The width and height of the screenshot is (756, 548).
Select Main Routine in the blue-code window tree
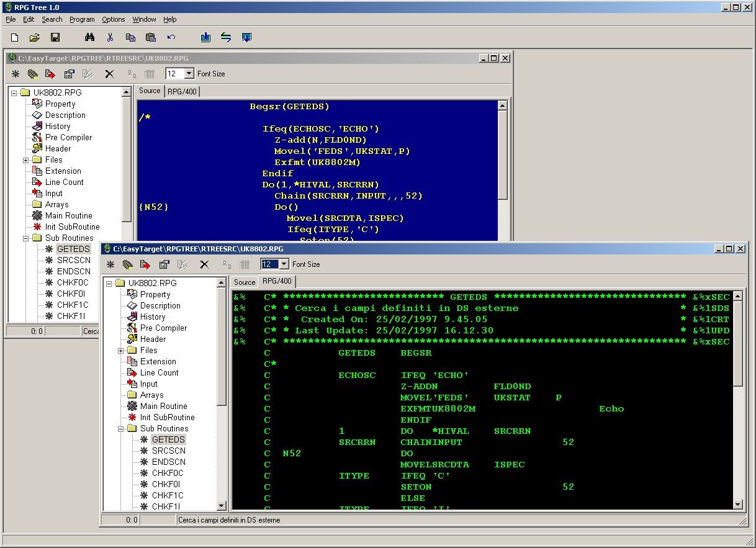[69, 216]
